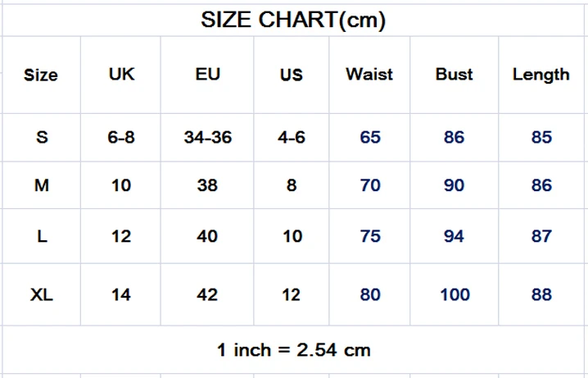Select the Bust column header
This screenshot has width=588, height=378.
pos(455,75)
